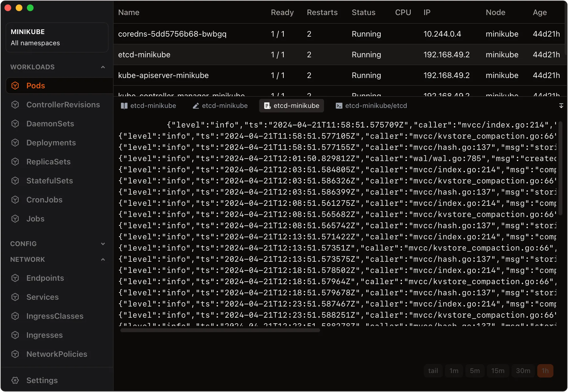Click the Settings gear icon

tap(15, 380)
